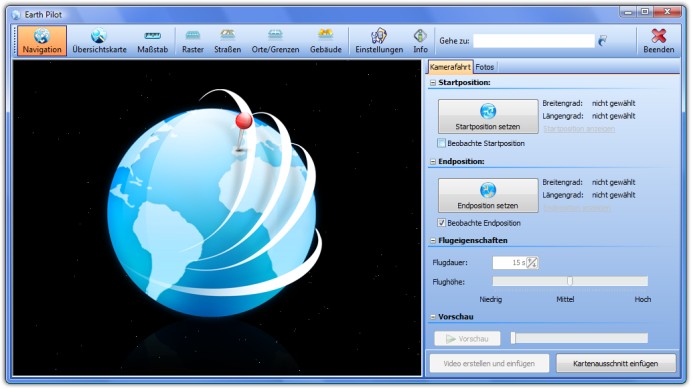Viewport: 692px width, 389px height.
Task: Click the Earth Pilot title bar icon
Action: pyautogui.click(x=16, y=15)
